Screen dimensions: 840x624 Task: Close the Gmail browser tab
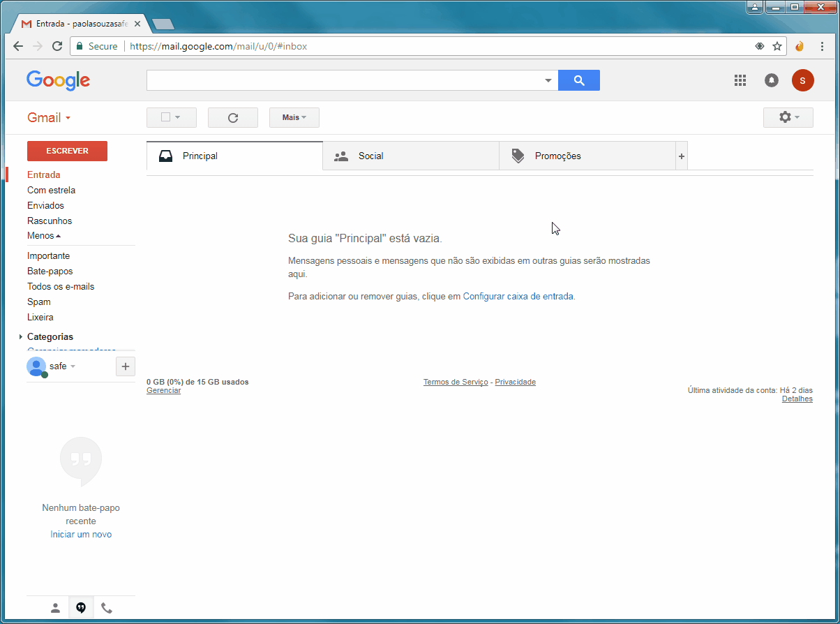(137, 24)
